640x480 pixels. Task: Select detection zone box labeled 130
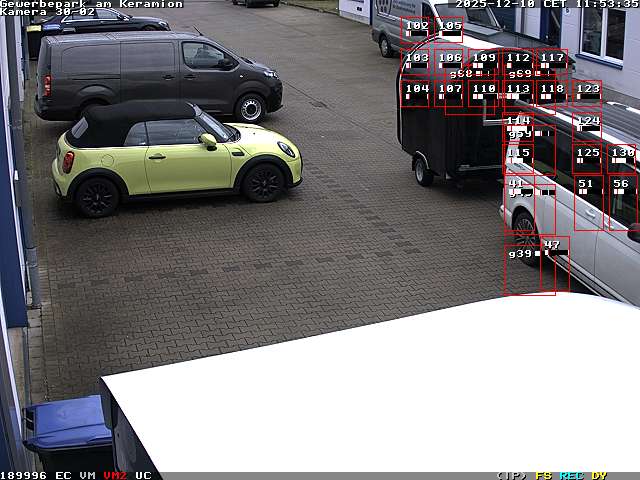622,158
